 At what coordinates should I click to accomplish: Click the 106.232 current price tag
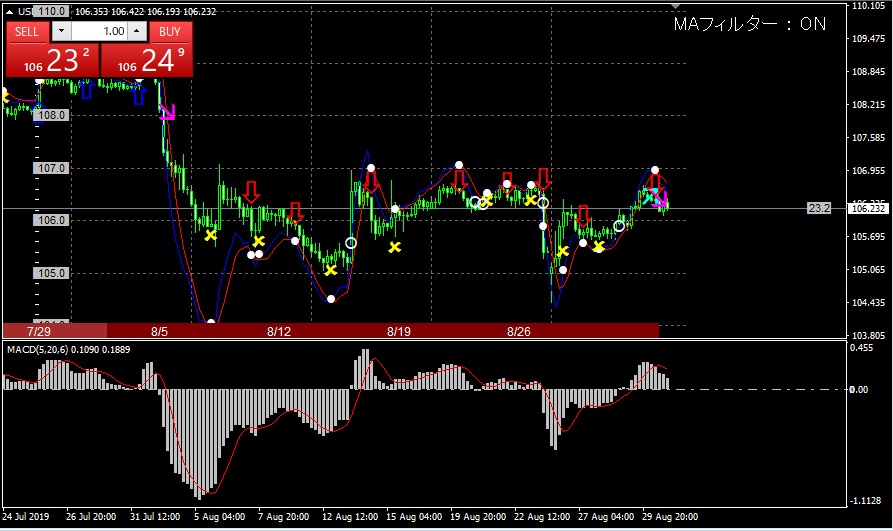869,209
